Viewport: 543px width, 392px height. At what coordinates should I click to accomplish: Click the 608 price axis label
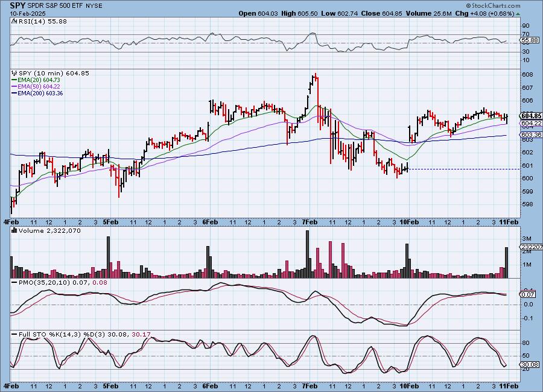coord(527,75)
